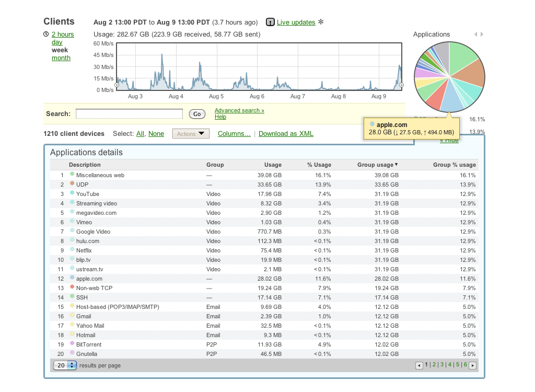Sort by Group % usage column header

pyautogui.click(x=455, y=165)
